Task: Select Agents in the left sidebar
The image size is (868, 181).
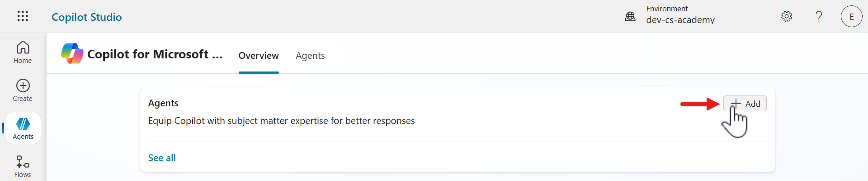Action: (23, 129)
